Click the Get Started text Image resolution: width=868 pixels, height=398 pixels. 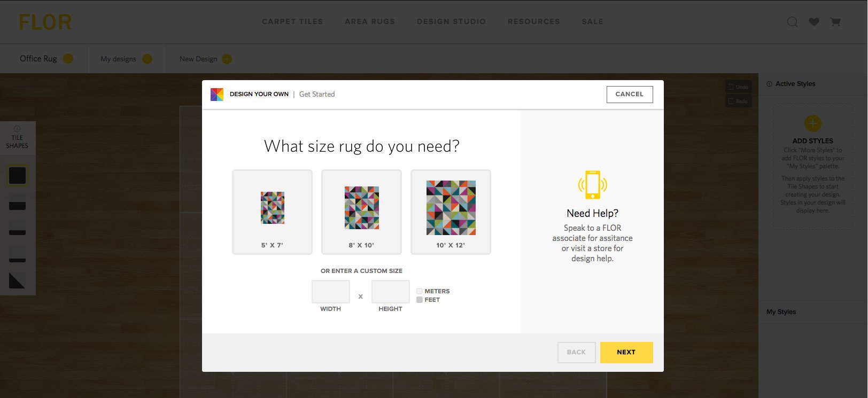click(317, 95)
